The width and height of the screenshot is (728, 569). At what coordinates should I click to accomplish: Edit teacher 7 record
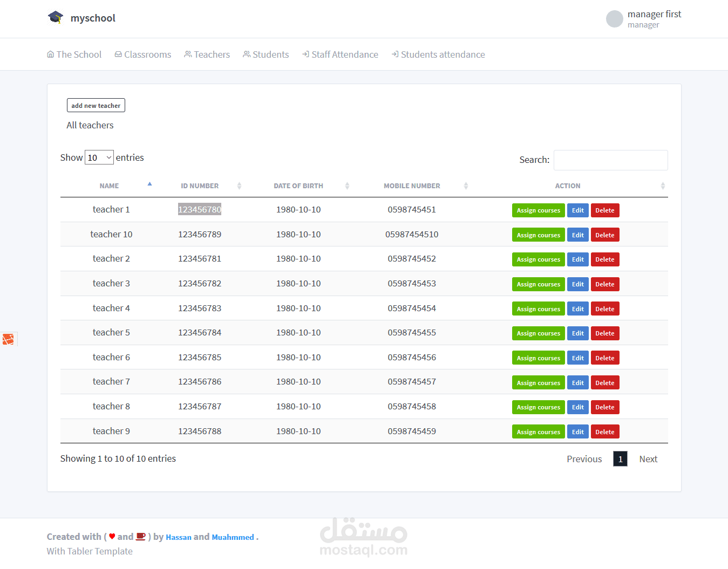tap(578, 382)
